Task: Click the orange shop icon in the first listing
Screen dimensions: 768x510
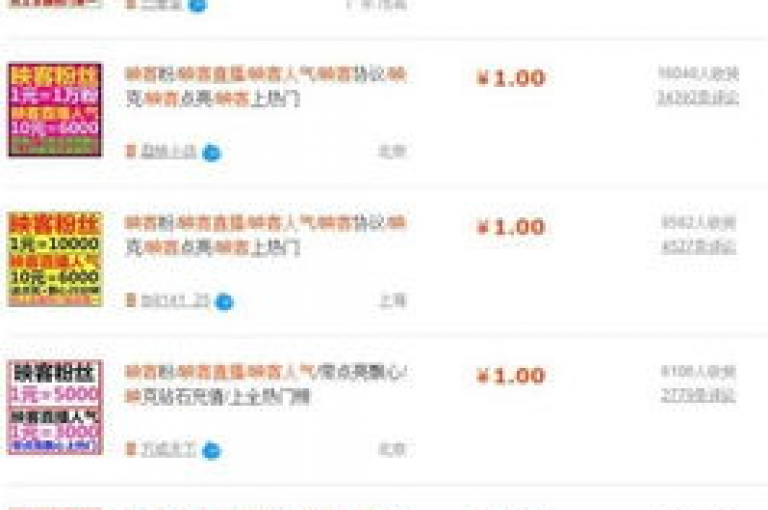Action: 131,151
